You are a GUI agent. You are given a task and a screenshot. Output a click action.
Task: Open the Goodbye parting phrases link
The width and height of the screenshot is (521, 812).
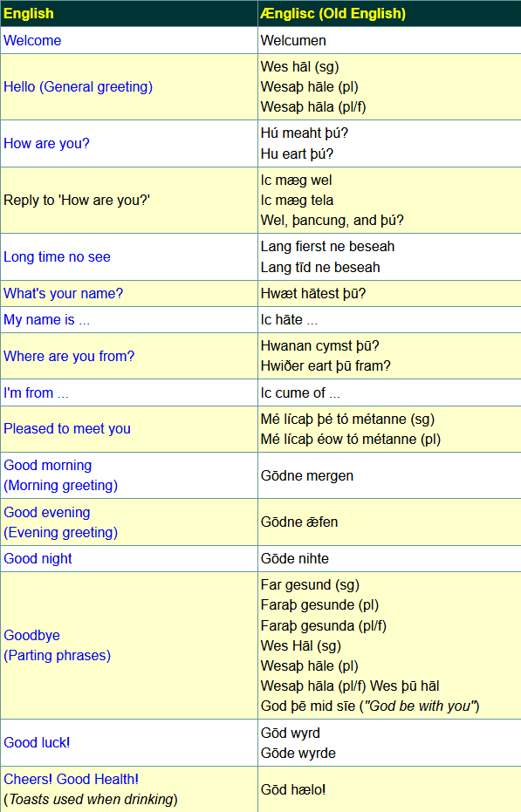tap(57, 645)
